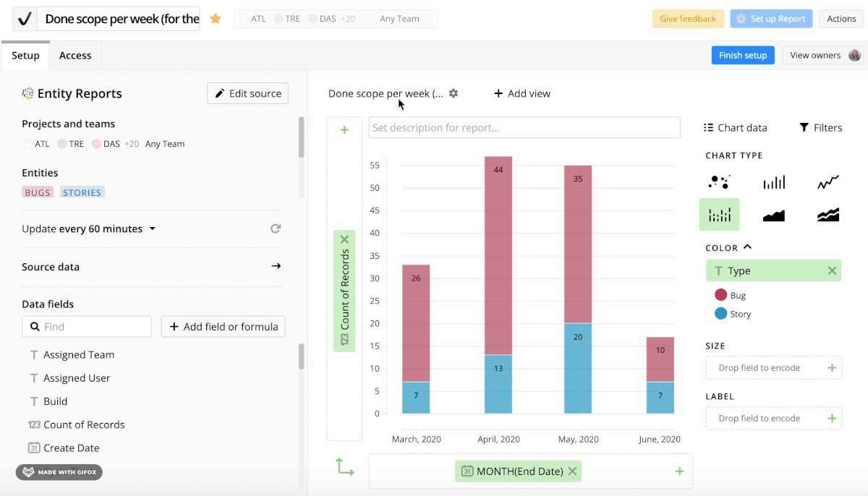Select the line chart type

pyautogui.click(x=827, y=181)
